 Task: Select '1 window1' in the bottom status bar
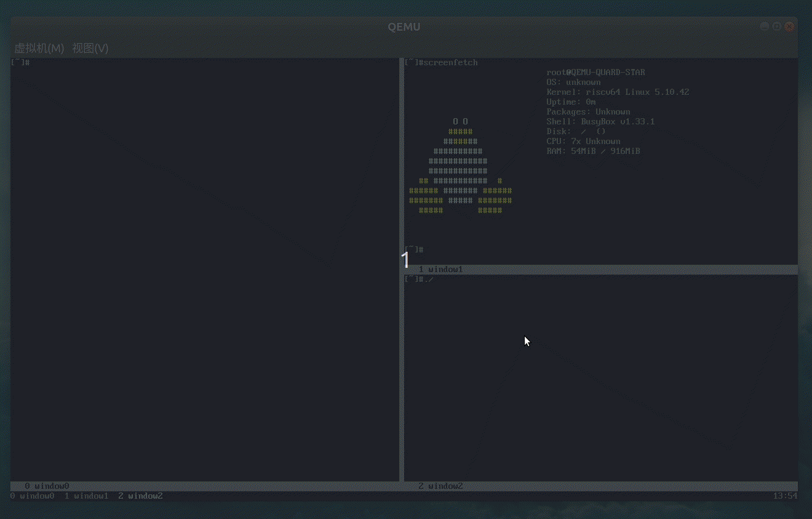[x=86, y=496]
